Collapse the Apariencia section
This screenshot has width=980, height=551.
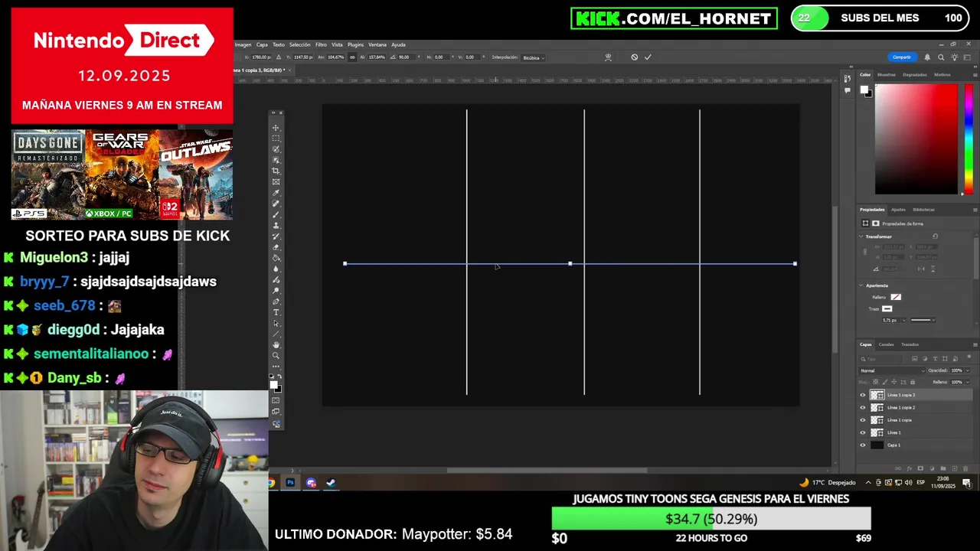pyautogui.click(x=861, y=285)
